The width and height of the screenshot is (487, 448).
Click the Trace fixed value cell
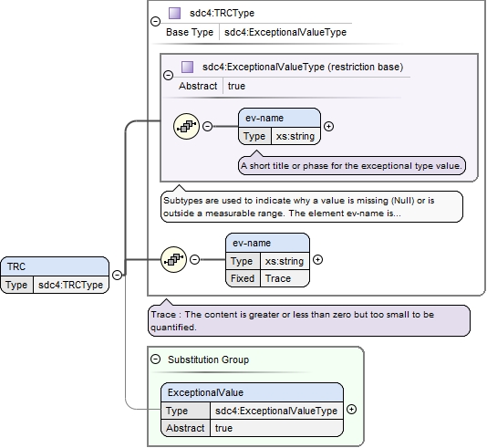pyautogui.click(x=285, y=278)
